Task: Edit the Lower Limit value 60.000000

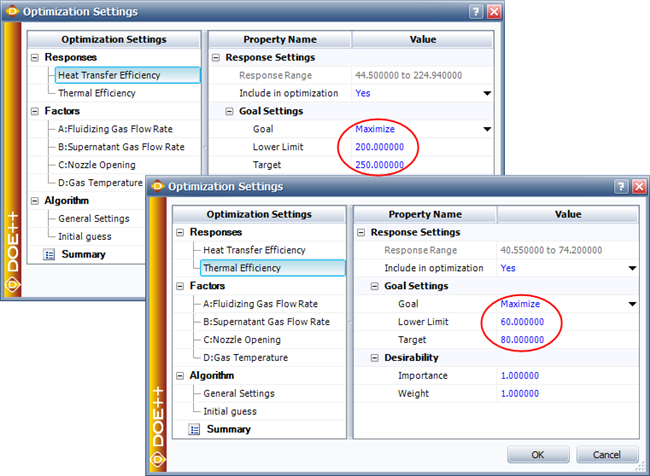Action: (524, 322)
